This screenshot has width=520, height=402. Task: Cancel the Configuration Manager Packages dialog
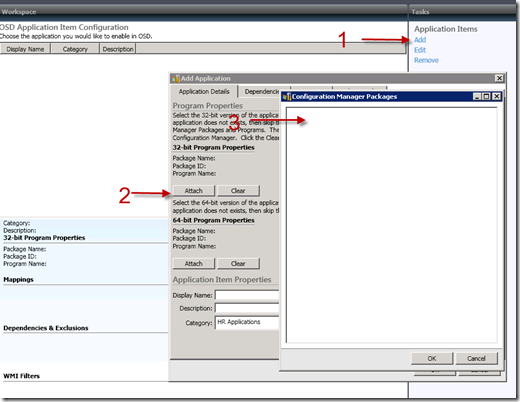point(476,358)
